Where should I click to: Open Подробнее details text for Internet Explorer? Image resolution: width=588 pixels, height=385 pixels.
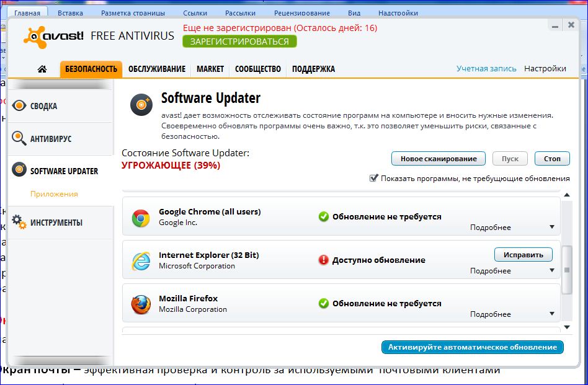491,271
